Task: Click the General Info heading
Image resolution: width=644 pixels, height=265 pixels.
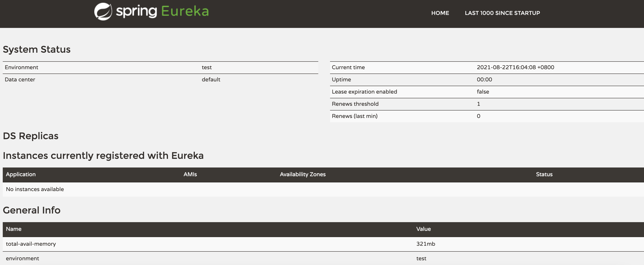Action: [x=32, y=210]
